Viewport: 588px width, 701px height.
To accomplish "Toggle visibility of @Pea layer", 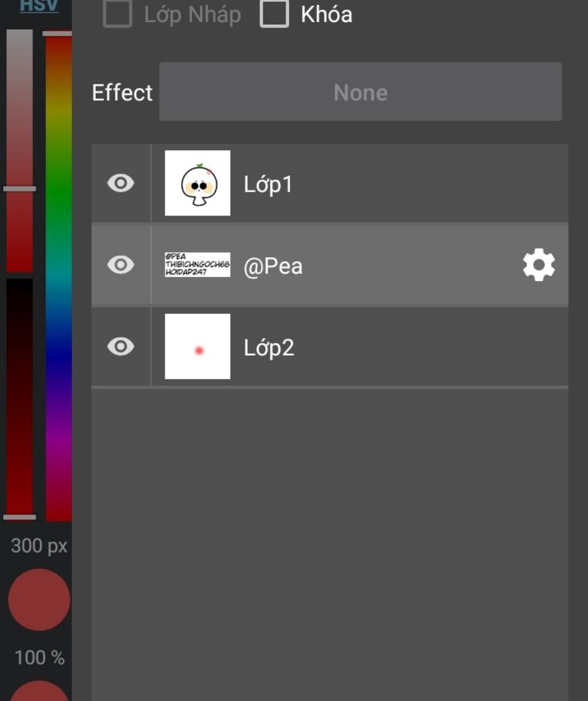I will 121,265.
